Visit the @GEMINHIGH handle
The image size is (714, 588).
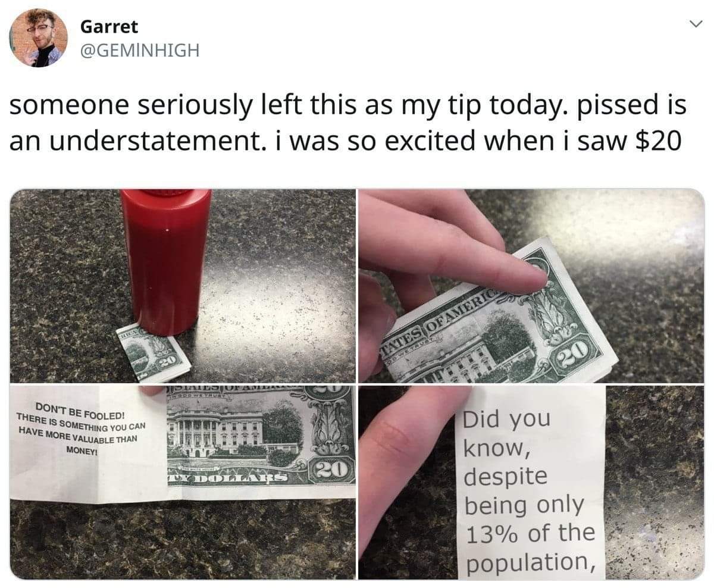pos(139,51)
